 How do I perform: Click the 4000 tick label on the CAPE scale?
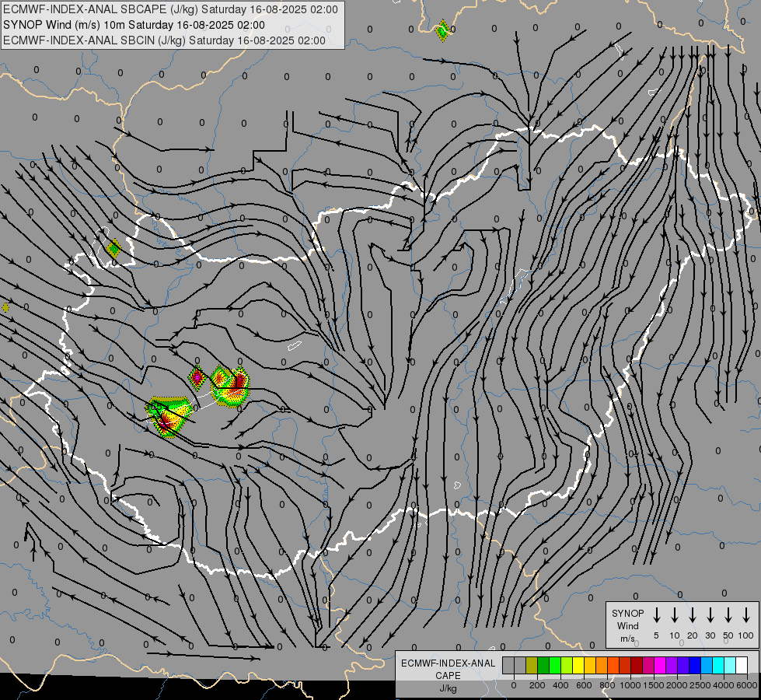tap(723, 685)
